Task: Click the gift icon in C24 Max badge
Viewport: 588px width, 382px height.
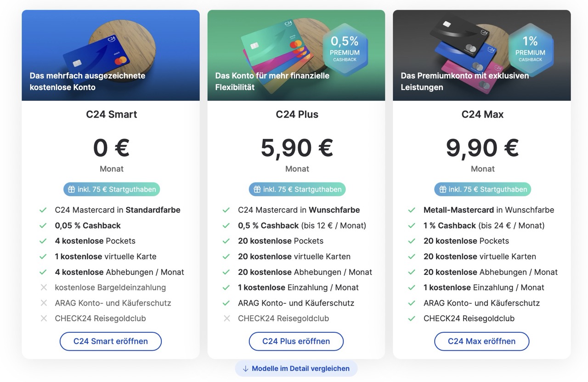Action: [x=443, y=189]
